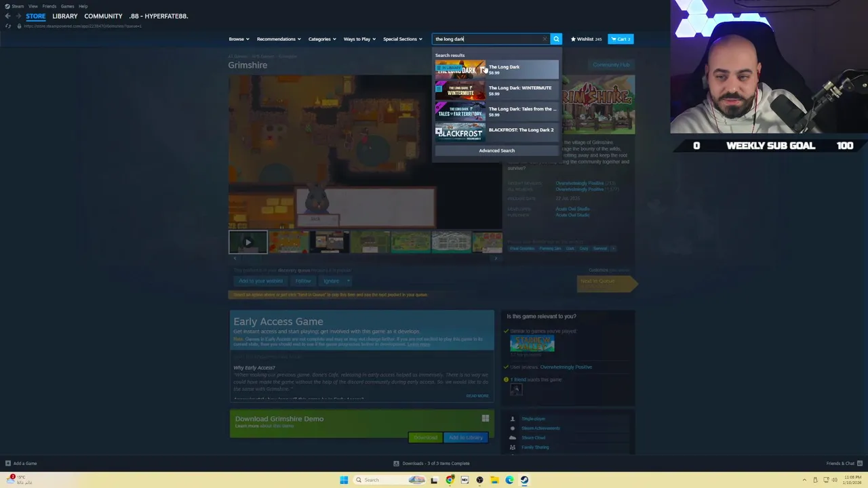Show hidden system tray icons chevron

point(805,480)
